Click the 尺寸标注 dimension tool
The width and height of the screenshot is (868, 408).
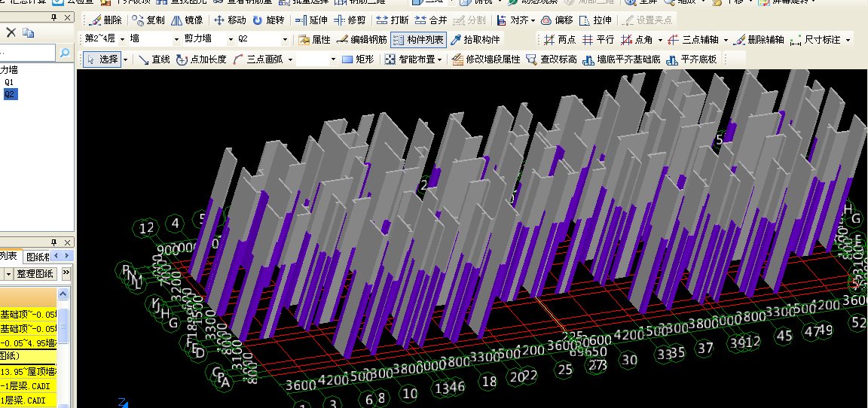[x=815, y=40]
